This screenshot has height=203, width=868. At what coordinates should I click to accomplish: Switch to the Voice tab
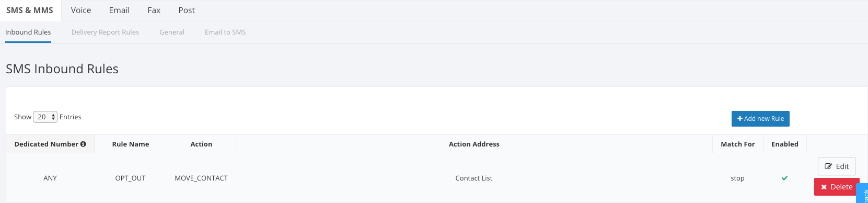(81, 10)
